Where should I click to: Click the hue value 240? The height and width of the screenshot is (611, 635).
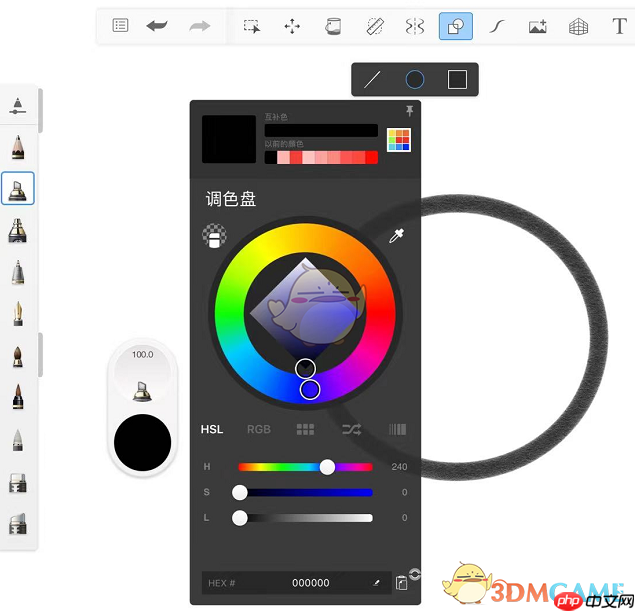pos(399,467)
